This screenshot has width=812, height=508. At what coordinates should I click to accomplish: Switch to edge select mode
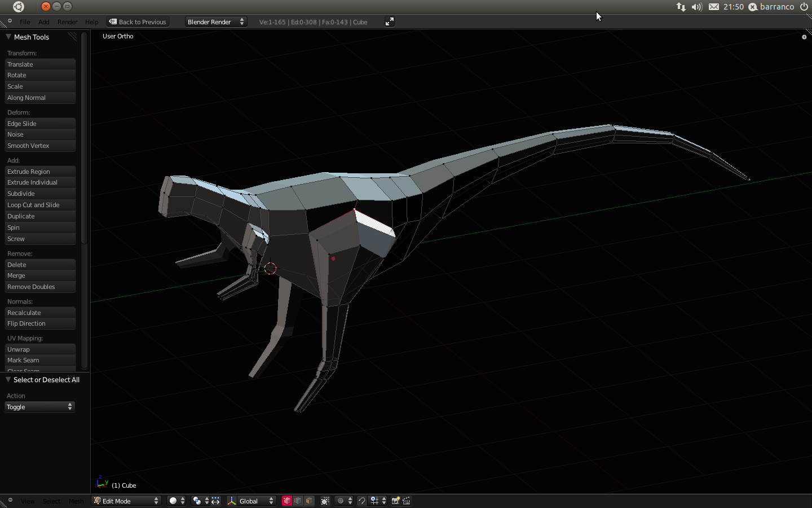(x=298, y=501)
